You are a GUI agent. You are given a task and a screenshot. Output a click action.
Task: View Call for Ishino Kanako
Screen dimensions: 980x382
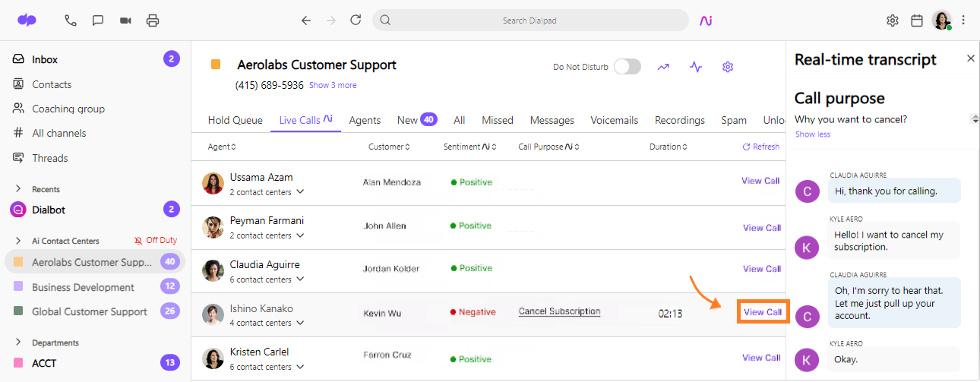pos(763,312)
